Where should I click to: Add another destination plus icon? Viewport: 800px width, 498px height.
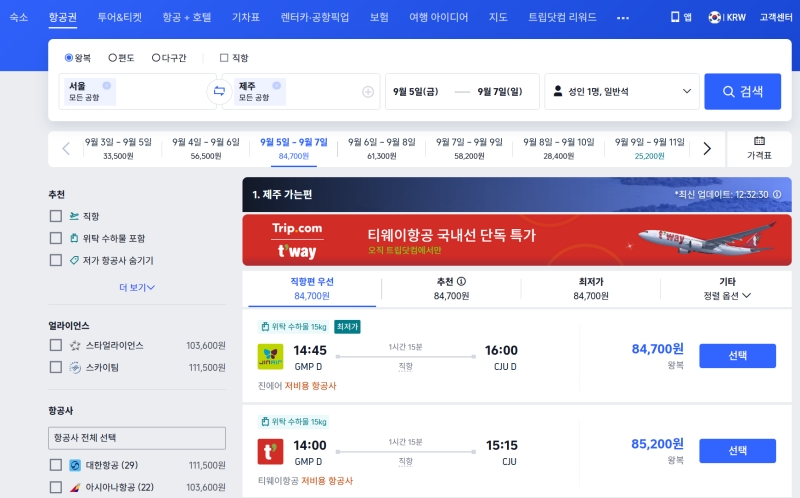(368, 92)
